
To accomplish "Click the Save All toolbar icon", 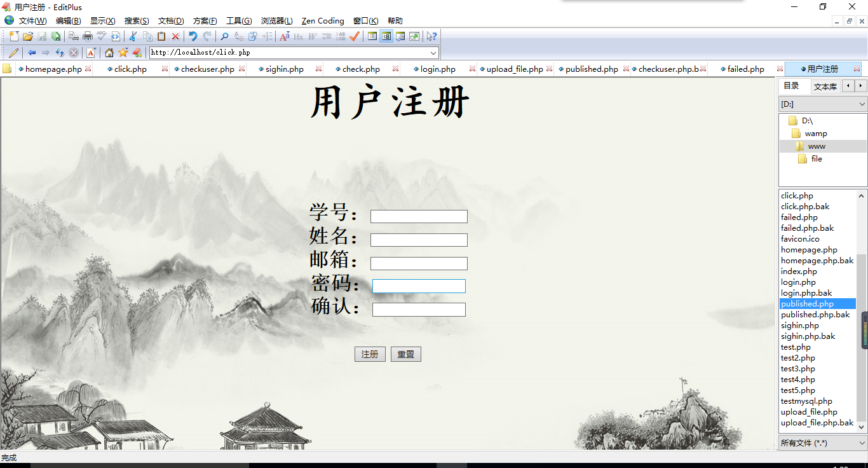I will [56, 36].
